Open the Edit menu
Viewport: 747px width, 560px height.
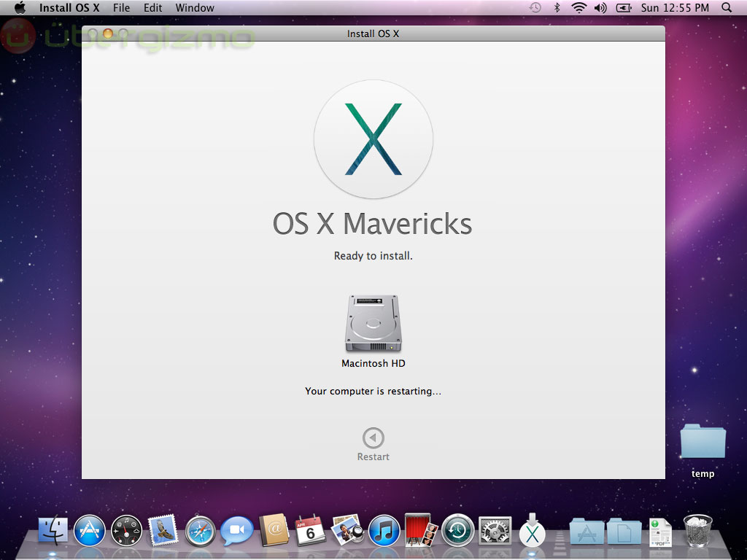click(x=152, y=8)
